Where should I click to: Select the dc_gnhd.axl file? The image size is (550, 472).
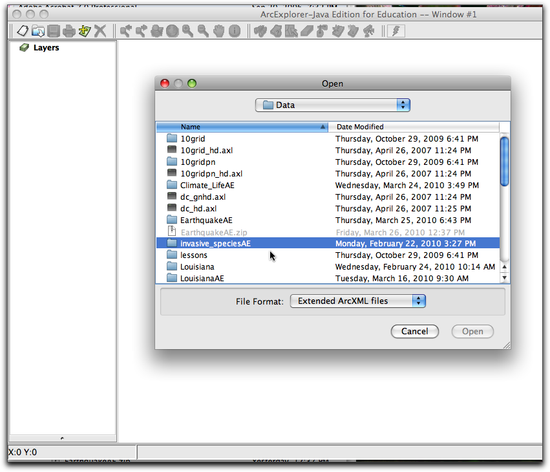coord(328,197)
